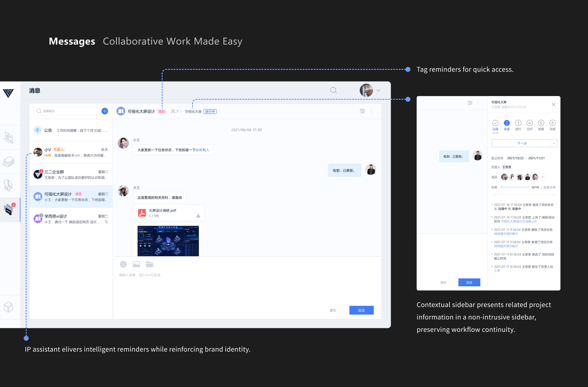Click the blue 发送 send button
This screenshot has height=387, width=588.
click(x=361, y=310)
